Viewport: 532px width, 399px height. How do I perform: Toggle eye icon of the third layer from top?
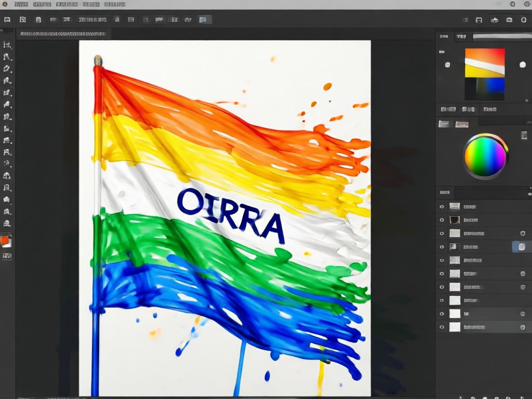442,233
